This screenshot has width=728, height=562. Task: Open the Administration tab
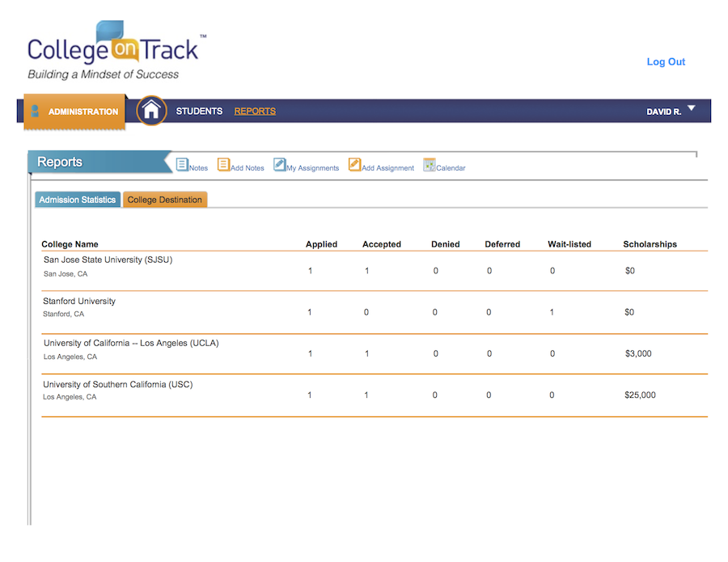click(x=74, y=112)
